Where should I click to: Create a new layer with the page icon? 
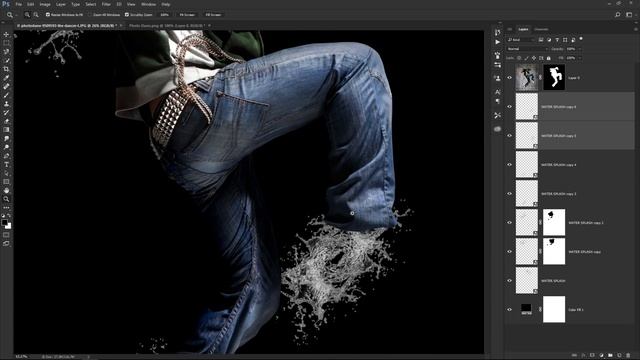pyautogui.click(x=619, y=356)
